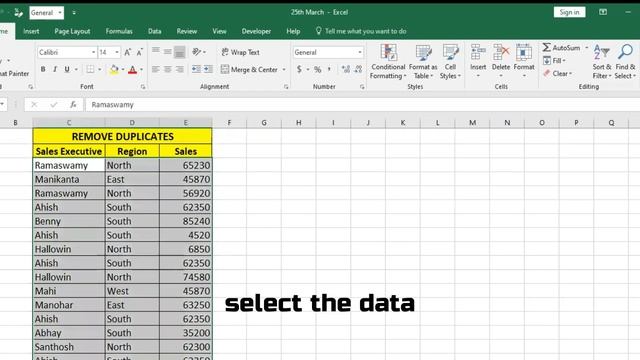Screen dimensions: 640x360
Task: Click the formula bar showing Ramaswamy
Action: 362,104
